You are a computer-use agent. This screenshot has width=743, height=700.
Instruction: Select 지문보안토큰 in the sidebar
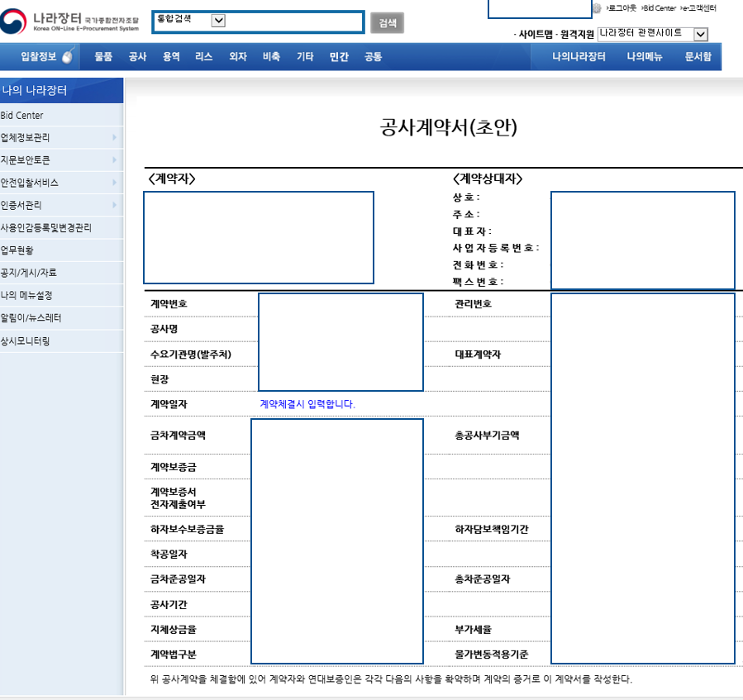pyautogui.click(x=25, y=160)
